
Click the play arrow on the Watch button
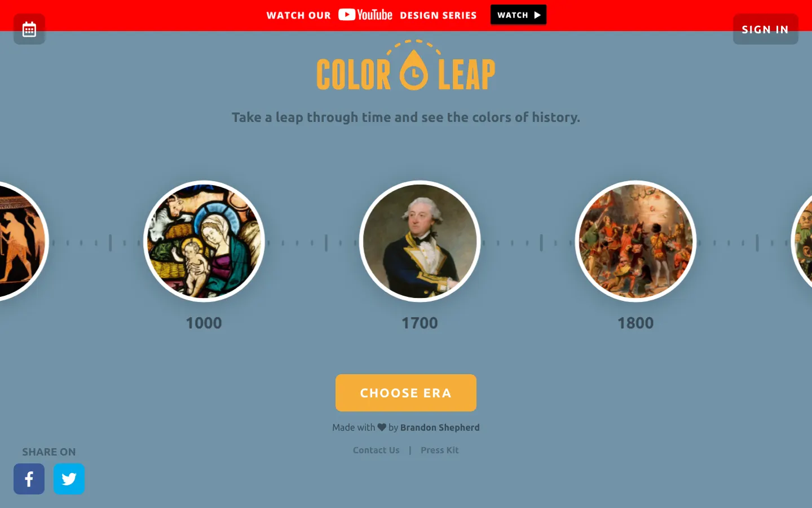(x=537, y=15)
